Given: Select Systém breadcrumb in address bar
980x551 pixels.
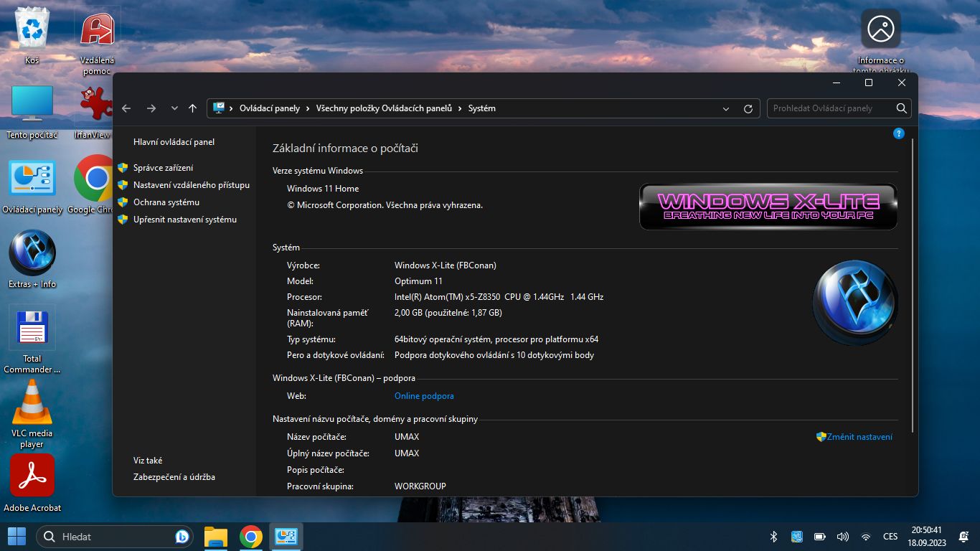Looking at the screenshot, I should 481,108.
